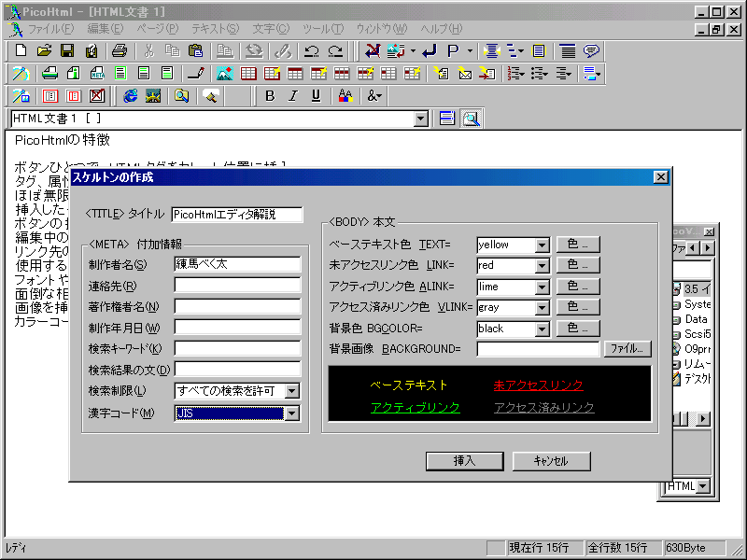Open the テキスト(S) menu
This screenshot has height=560, width=747.
click(215, 29)
